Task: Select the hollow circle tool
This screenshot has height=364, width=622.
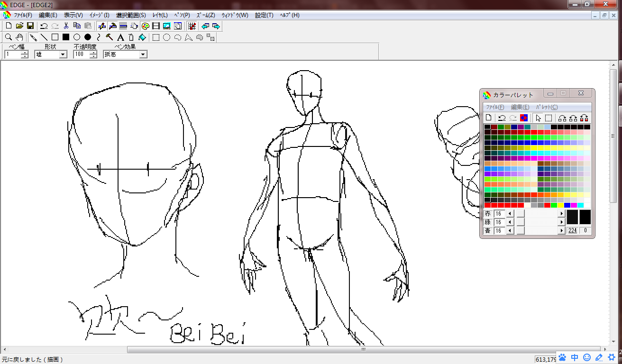Action: tap(77, 37)
